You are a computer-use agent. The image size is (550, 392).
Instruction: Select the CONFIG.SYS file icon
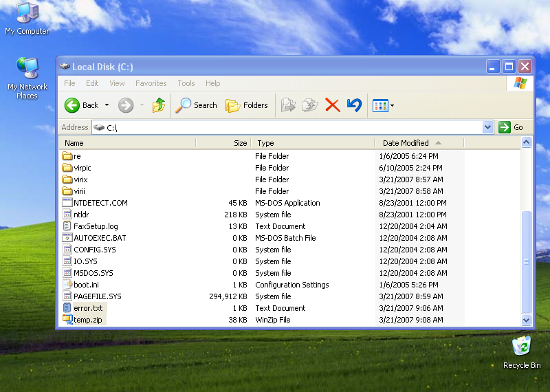[67, 250]
